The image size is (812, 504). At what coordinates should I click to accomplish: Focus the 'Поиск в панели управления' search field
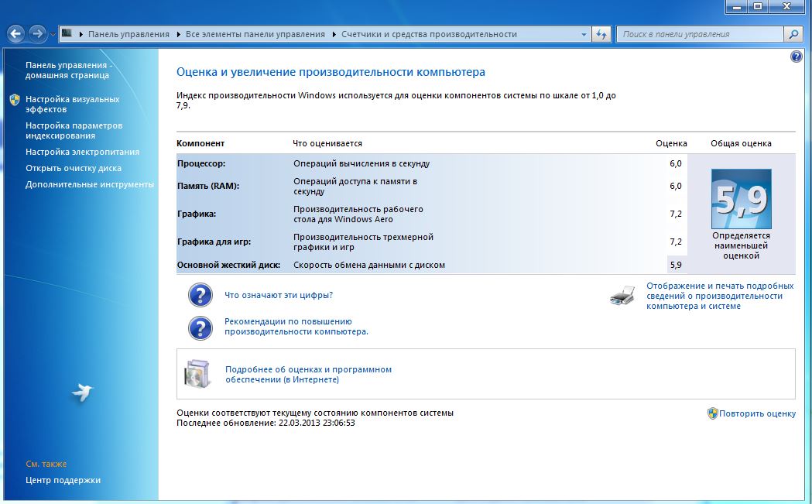point(700,34)
